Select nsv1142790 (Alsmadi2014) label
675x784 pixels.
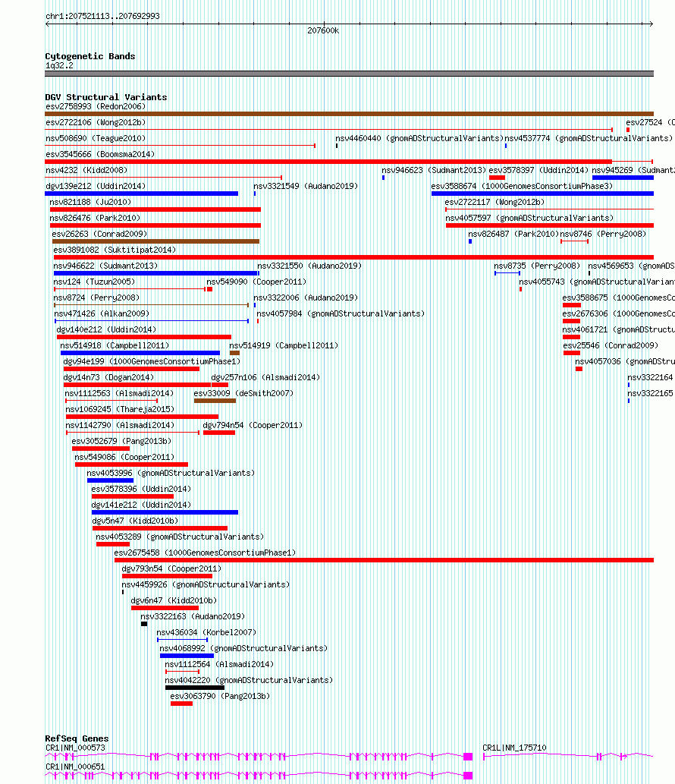(120, 427)
